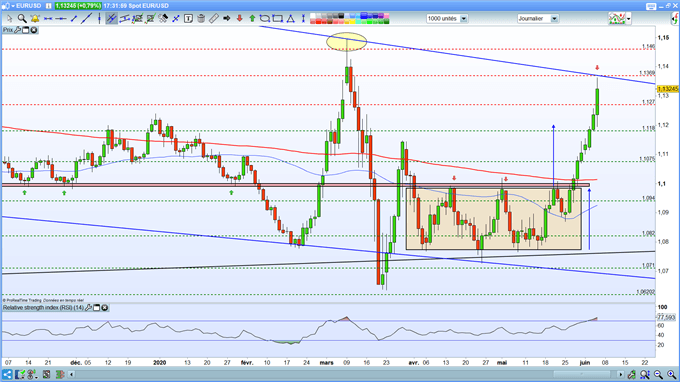680x382 pixels.
Task: Click the scrollbar right arrow
Action: (x=621, y=374)
